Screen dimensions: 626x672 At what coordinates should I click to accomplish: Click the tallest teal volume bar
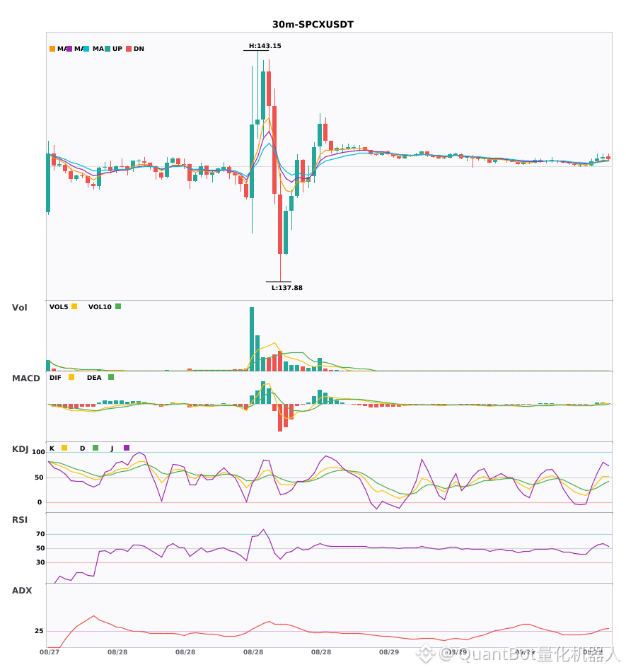click(x=252, y=339)
